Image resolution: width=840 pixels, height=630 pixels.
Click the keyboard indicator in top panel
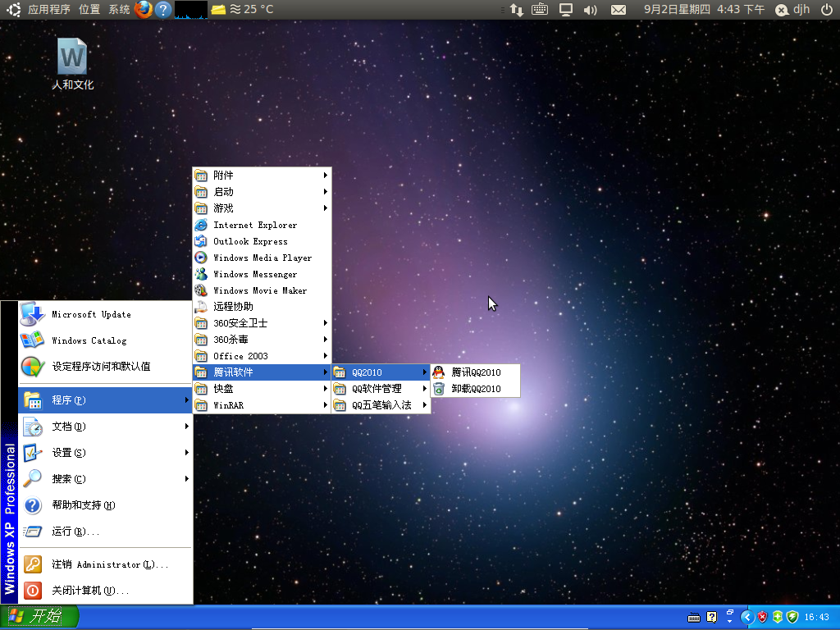click(x=540, y=9)
